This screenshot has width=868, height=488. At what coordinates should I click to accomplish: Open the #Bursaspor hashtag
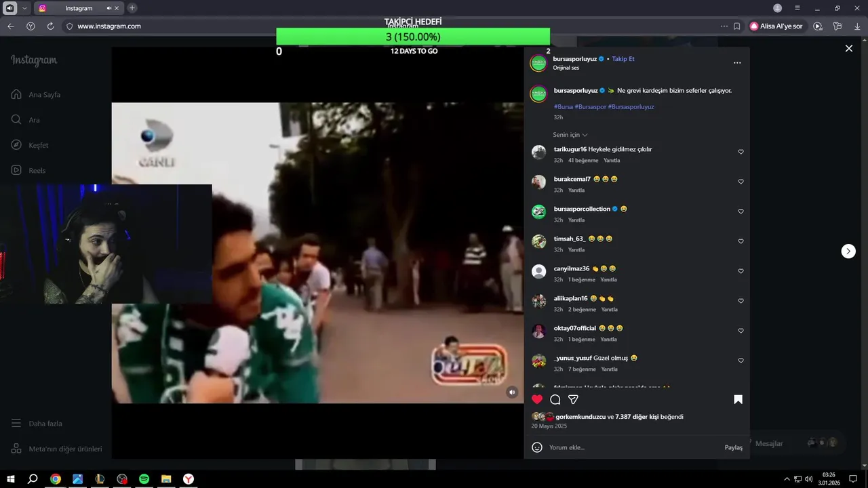click(x=590, y=106)
